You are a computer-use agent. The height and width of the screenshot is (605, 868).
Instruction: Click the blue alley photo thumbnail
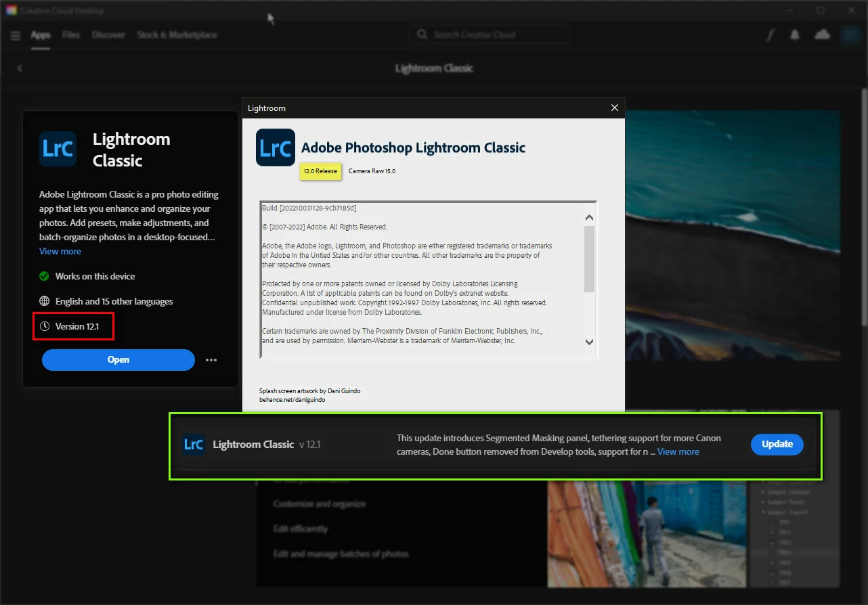[648, 533]
